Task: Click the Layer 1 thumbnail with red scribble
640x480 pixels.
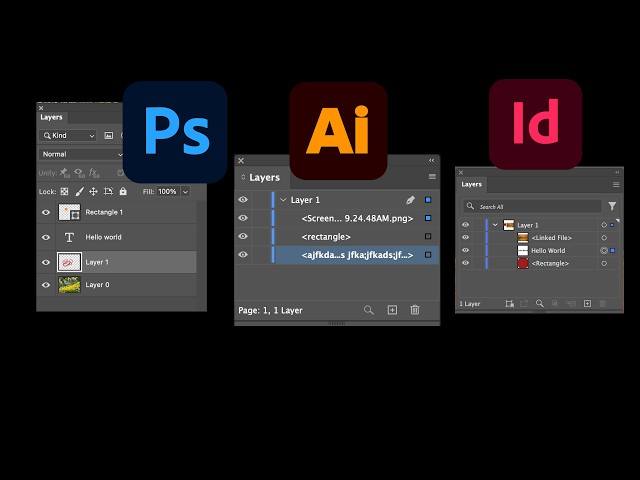Action: point(69,262)
